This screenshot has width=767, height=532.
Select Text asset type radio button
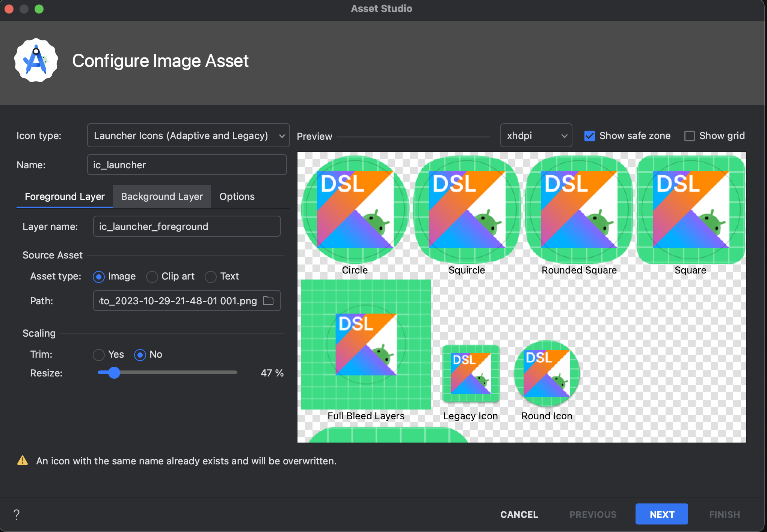pyautogui.click(x=211, y=277)
